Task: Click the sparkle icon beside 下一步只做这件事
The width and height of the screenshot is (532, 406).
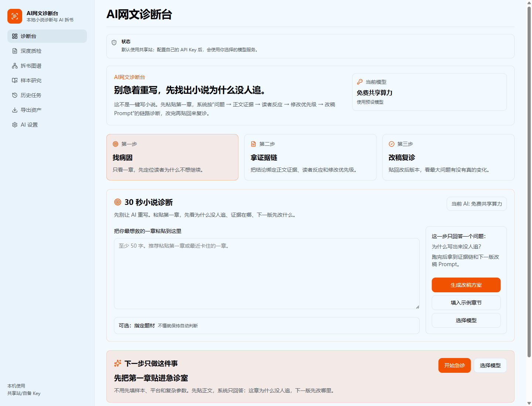Action: click(118, 363)
